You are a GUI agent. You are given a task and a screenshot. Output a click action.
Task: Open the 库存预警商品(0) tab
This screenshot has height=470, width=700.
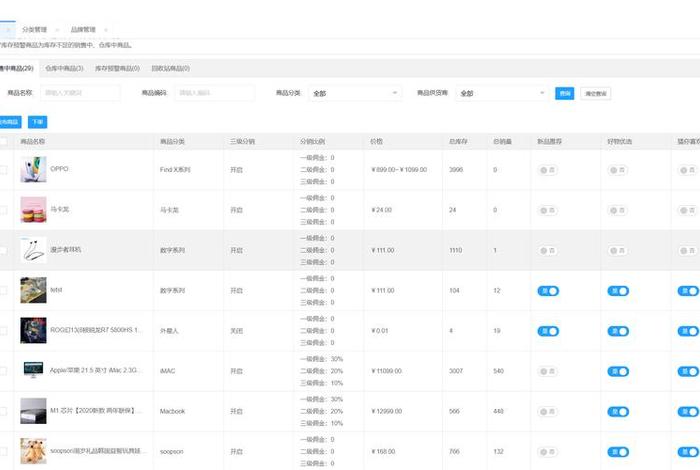tap(117, 68)
